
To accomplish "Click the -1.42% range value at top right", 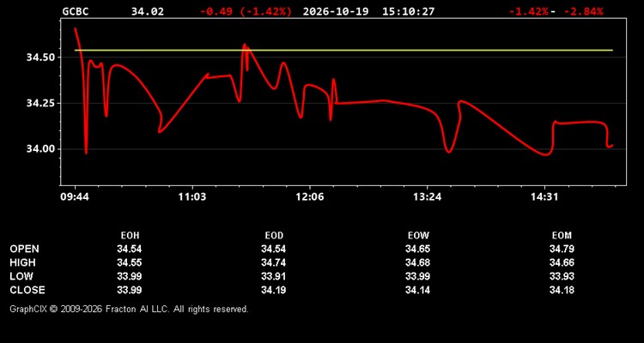I will pyautogui.click(x=529, y=11).
